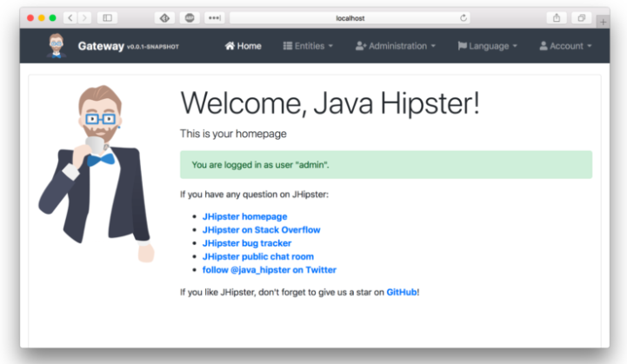The width and height of the screenshot is (627, 364).
Task: Open the GitHub link
Action: 402,292
